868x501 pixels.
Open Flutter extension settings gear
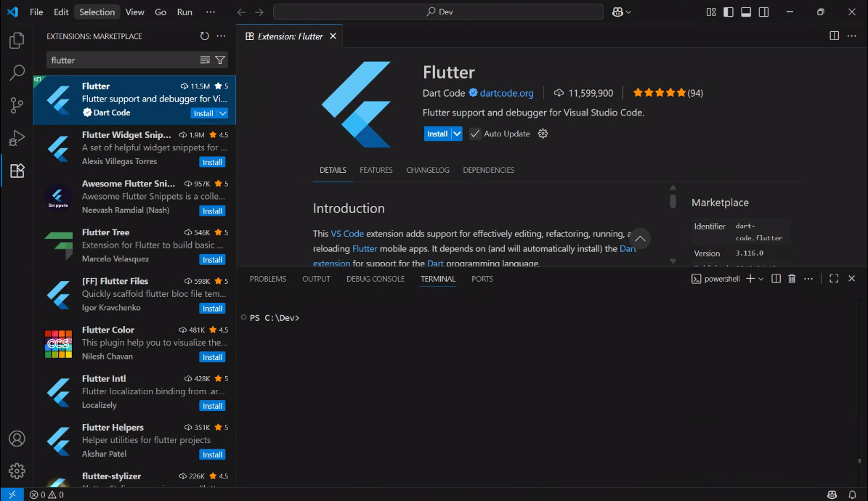pyautogui.click(x=543, y=134)
